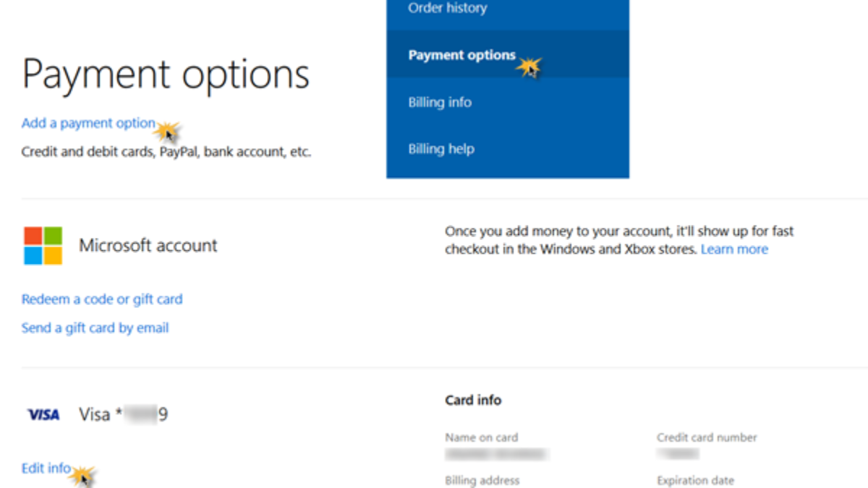Open Order history in the blue menu
The height and width of the screenshot is (488, 868).
click(447, 9)
